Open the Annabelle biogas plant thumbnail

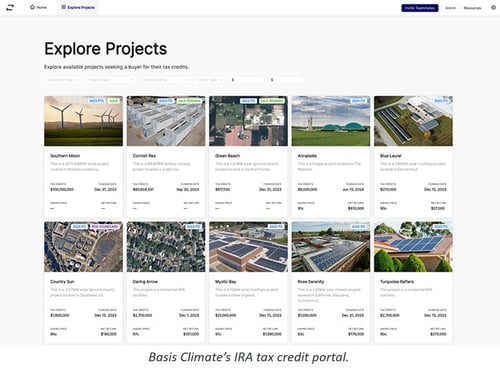[331, 121]
